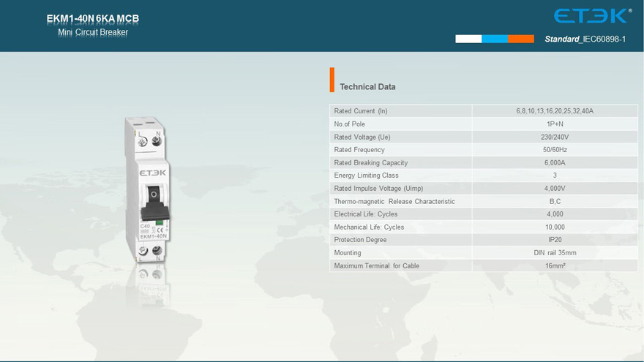The width and height of the screenshot is (644, 362).
Task: Click the ETEK logo in the header
Action: click(x=593, y=15)
